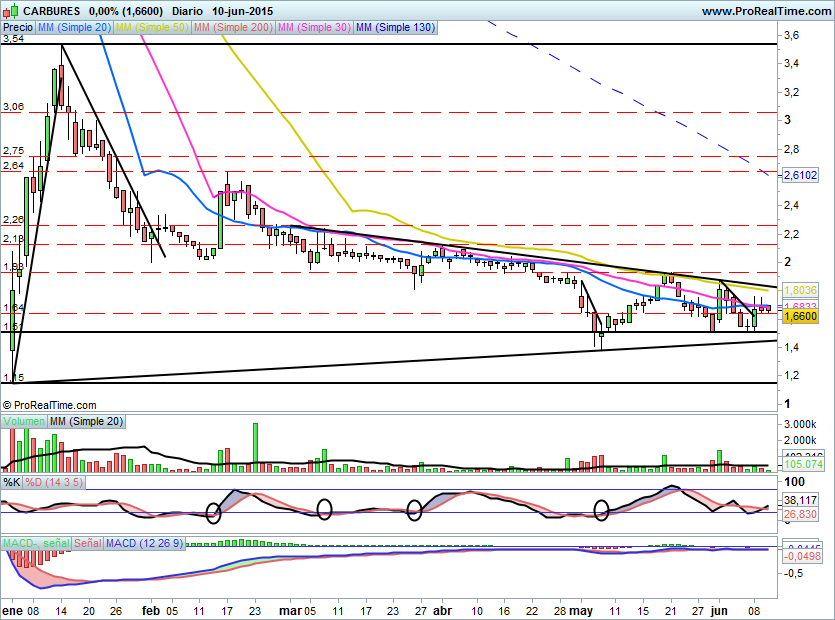Click the Señal indicator label
The height and width of the screenshot is (620, 835).
tap(87, 543)
